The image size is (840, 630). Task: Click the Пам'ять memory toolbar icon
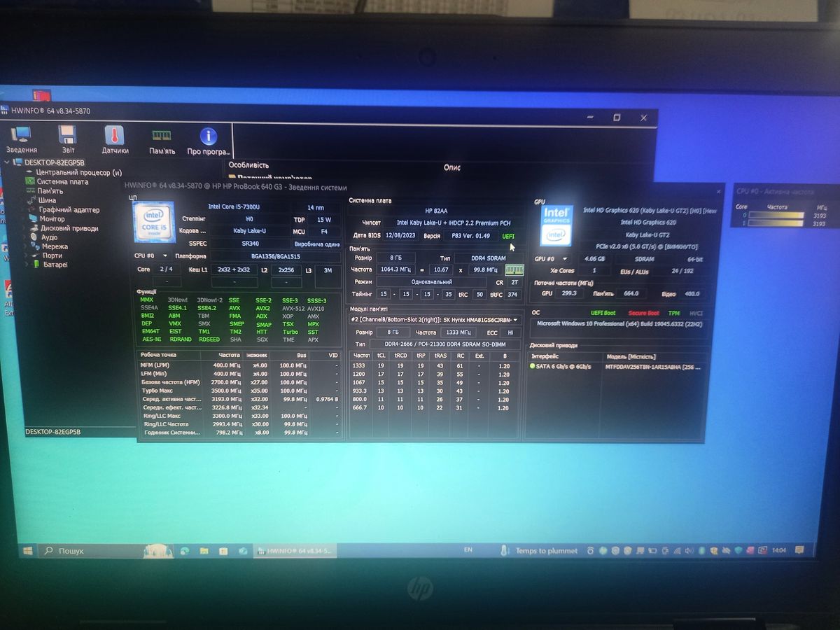point(162,139)
